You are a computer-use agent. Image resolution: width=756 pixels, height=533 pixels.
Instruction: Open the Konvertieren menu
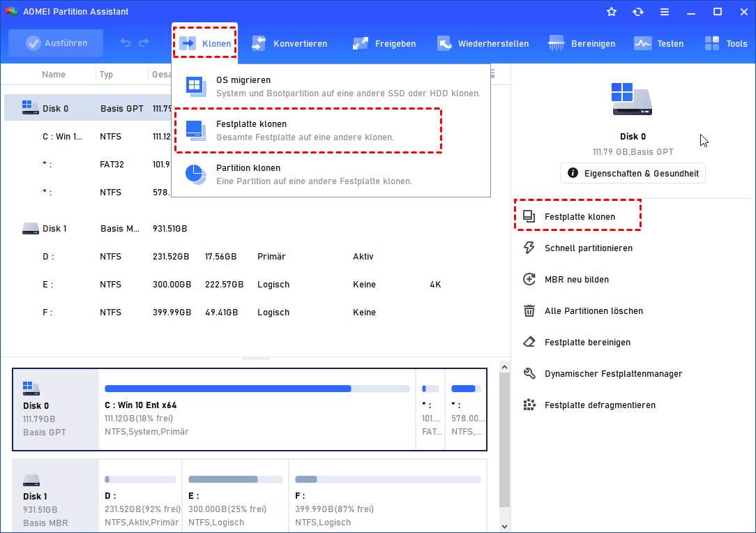tap(289, 43)
